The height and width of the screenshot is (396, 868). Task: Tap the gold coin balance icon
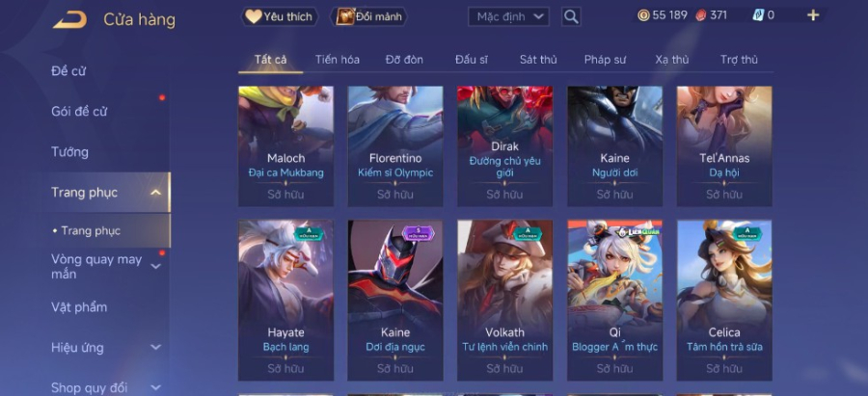pos(643,15)
